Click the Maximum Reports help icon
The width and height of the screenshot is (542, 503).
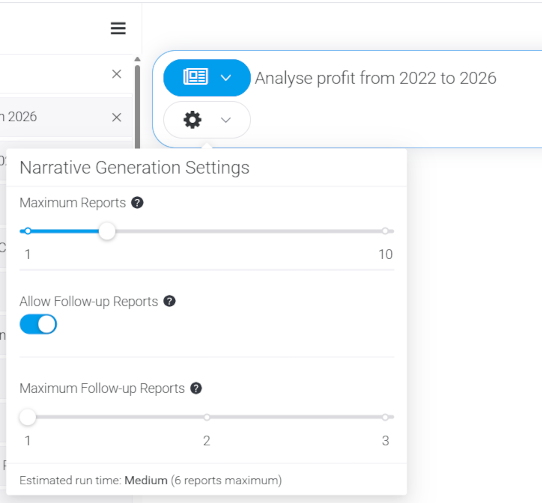137,203
